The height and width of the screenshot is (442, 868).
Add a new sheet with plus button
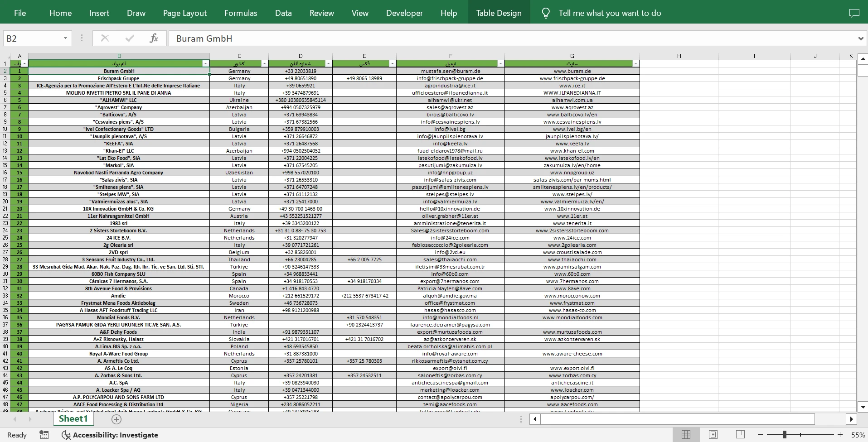pos(116,419)
